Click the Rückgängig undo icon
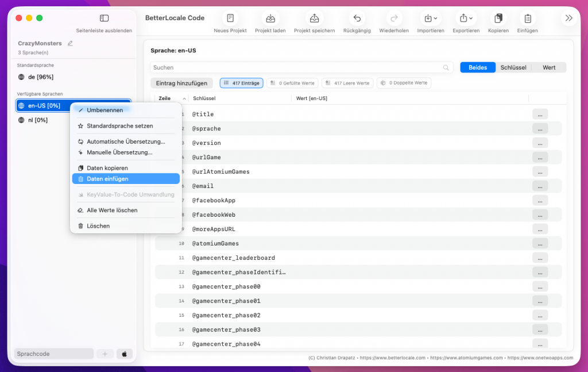Screen dimensions: 588x372 click(357, 18)
